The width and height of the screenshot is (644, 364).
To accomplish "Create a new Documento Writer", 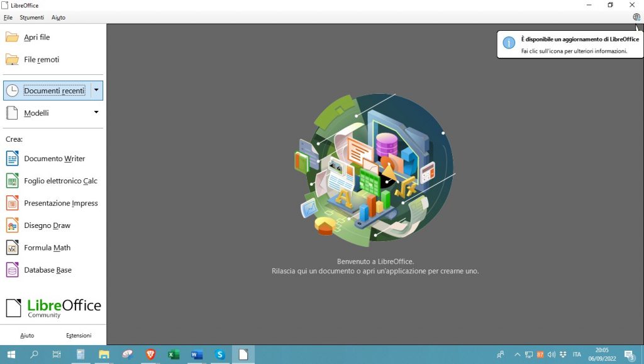I will pos(55,158).
